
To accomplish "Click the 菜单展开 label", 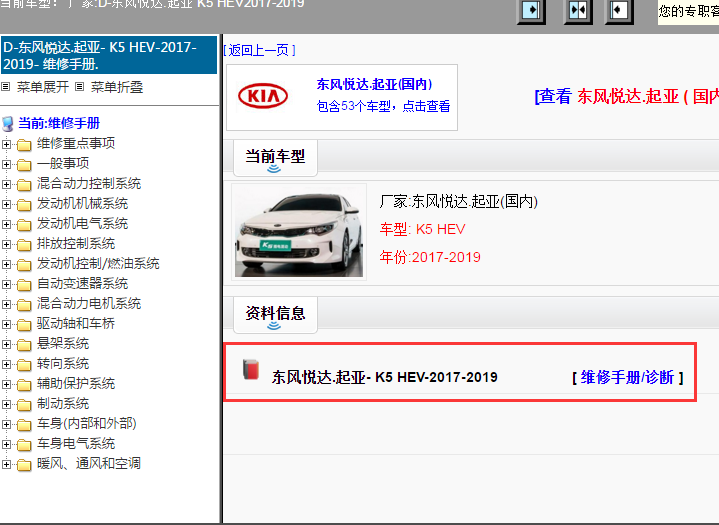I will pyautogui.click(x=43, y=87).
